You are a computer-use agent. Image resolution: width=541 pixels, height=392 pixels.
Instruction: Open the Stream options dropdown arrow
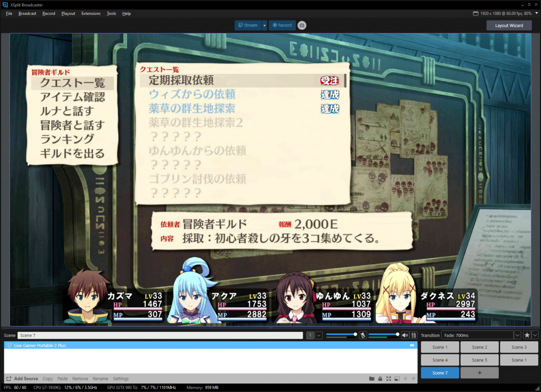(264, 25)
